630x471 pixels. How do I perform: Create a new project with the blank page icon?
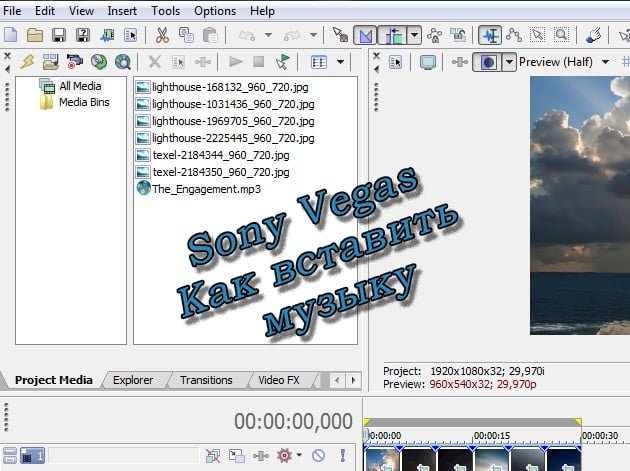pyautogui.click(x=11, y=35)
